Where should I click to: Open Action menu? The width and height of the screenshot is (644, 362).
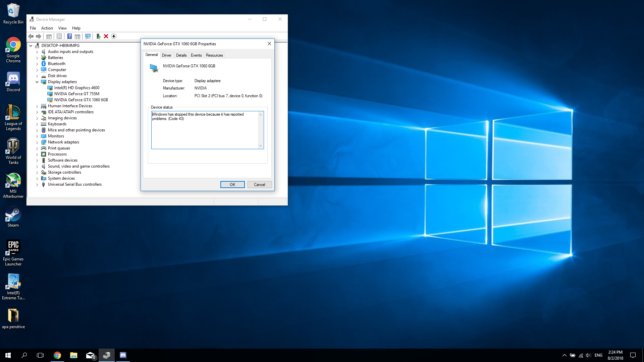pyautogui.click(x=47, y=28)
